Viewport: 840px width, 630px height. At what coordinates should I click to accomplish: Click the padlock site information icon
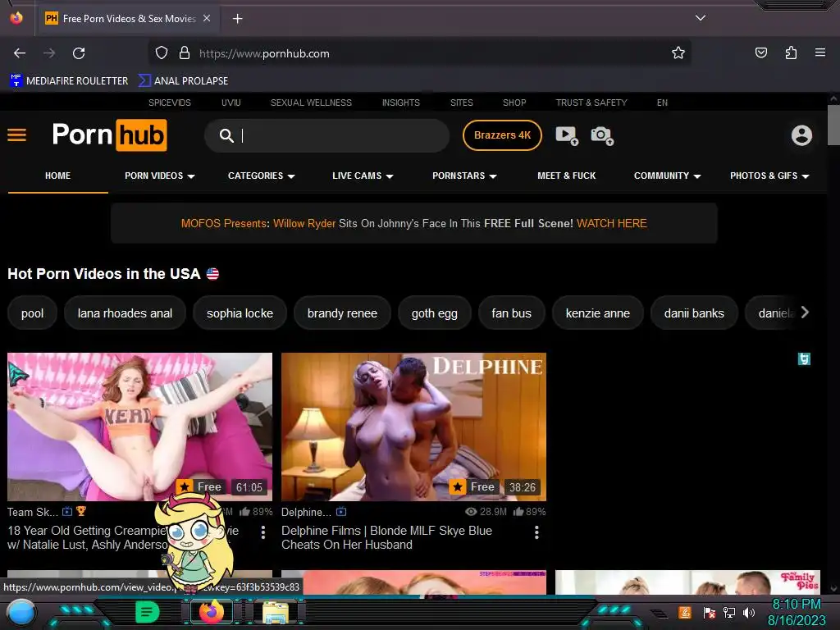(185, 53)
